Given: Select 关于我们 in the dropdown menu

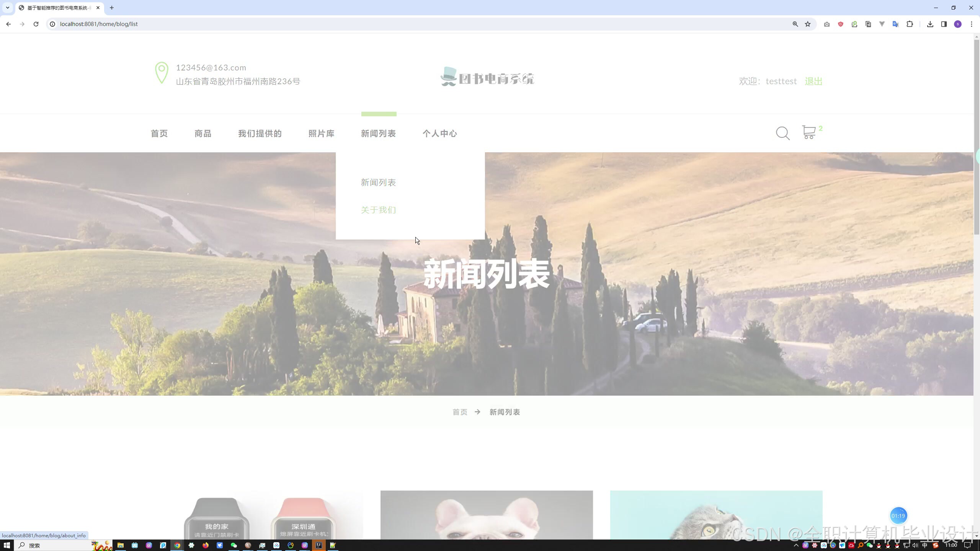Looking at the screenshot, I should 378,210.
